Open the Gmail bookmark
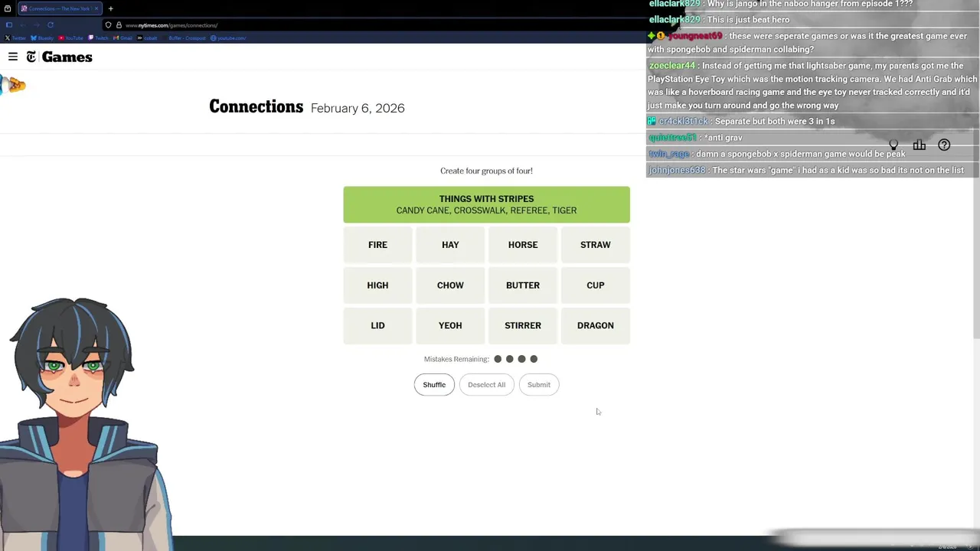The height and width of the screenshot is (551, 980). (x=123, y=37)
